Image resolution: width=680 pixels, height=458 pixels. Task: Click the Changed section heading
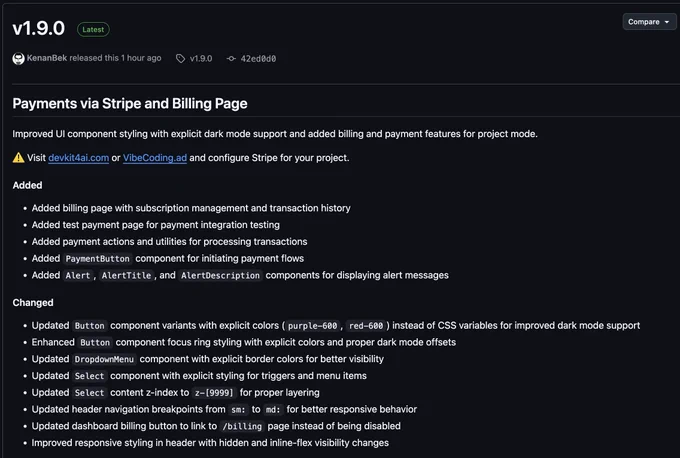[x=33, y=303]
